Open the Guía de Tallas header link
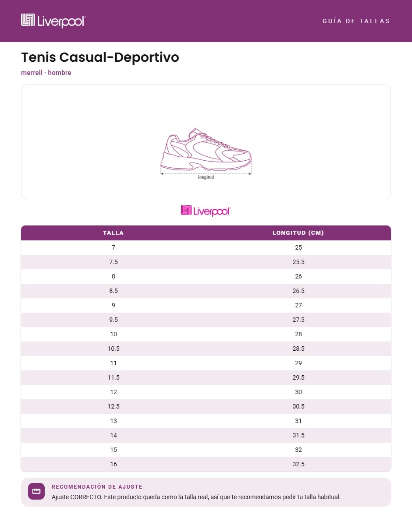This screenshot has height=532, width=412. [356, 21]
